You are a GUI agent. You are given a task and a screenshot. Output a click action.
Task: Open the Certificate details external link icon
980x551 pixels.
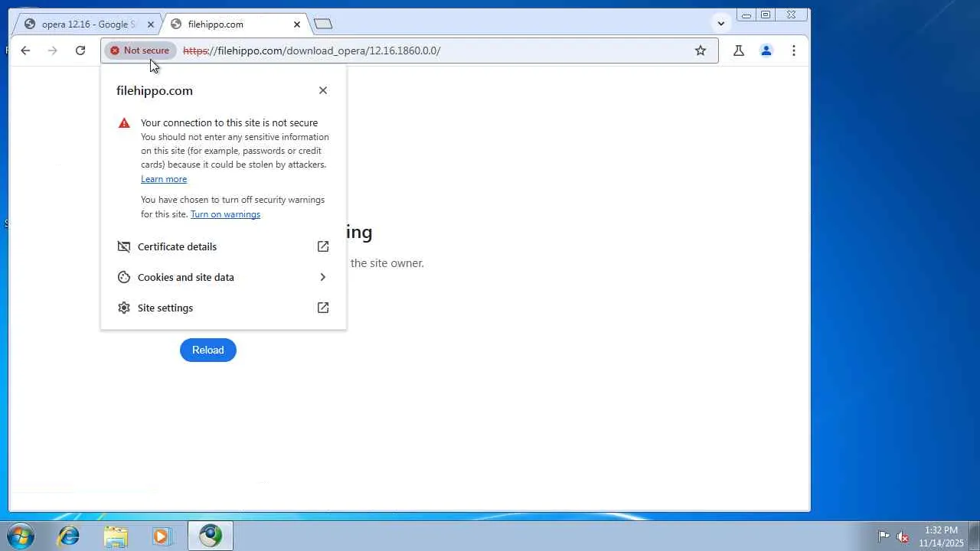click(x=323, y=246)
